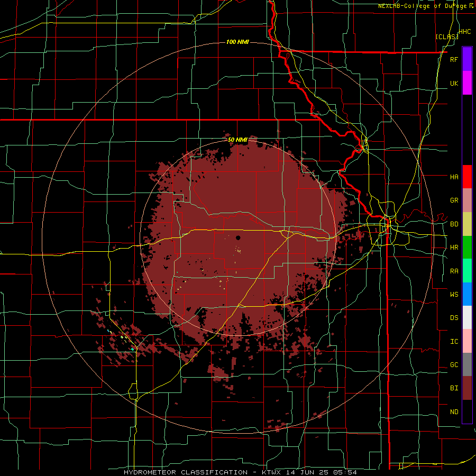Click the UK legend label
Image resolution: width=476 pixels, height=476 pixels.
454,83
